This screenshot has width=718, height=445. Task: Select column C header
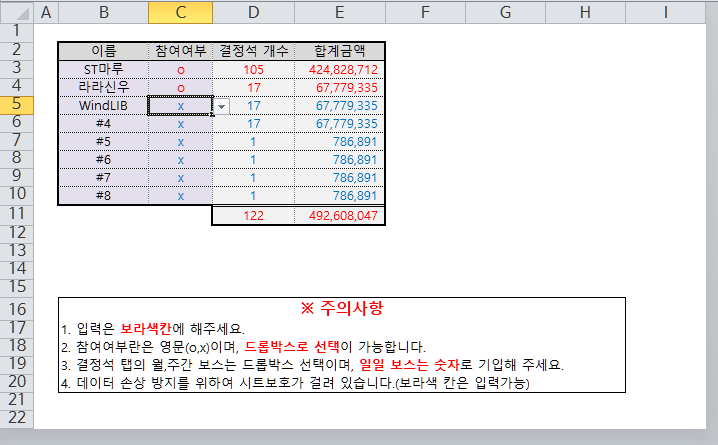click(180, 13)
